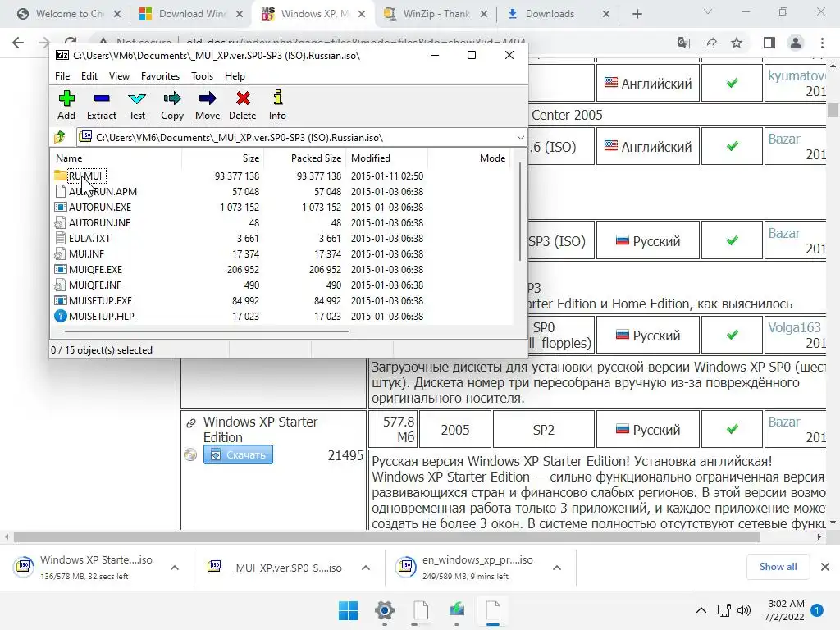Open the Edit menu
Image resolution: width=840 pixels, height=630 pixels.
pos(89,76)
